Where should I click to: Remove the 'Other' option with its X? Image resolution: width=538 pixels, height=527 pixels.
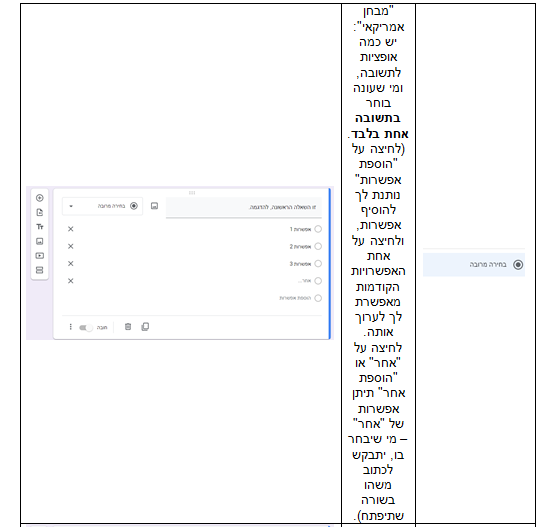click(x=71, y=281)
